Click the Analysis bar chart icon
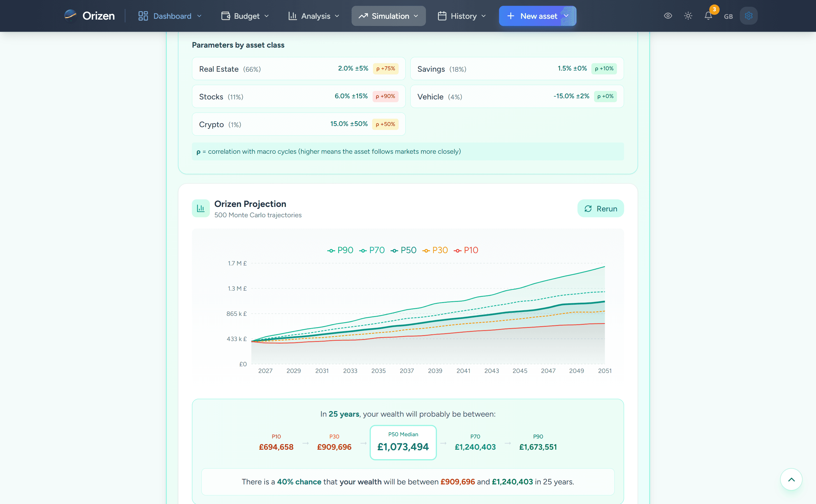This screenshot has height=504, width=816. click(293, 16)
